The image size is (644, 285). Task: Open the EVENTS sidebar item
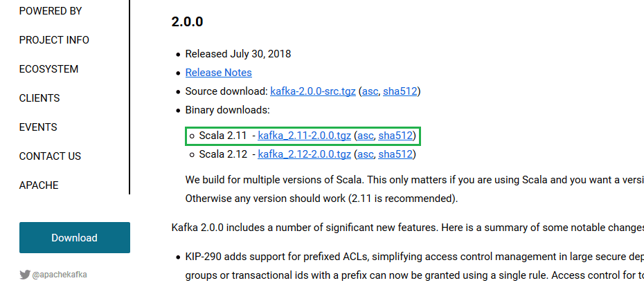[x=38, y=127]
